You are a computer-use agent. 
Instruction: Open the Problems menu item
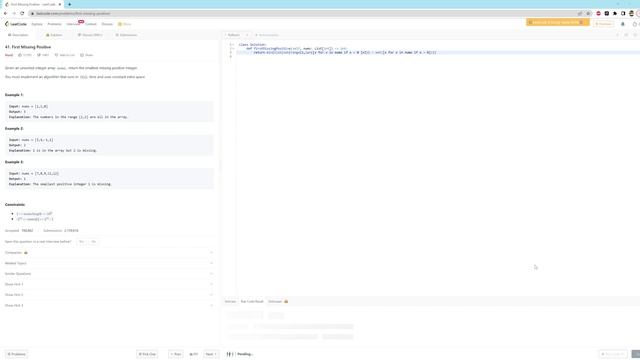(x=54, y=24)
